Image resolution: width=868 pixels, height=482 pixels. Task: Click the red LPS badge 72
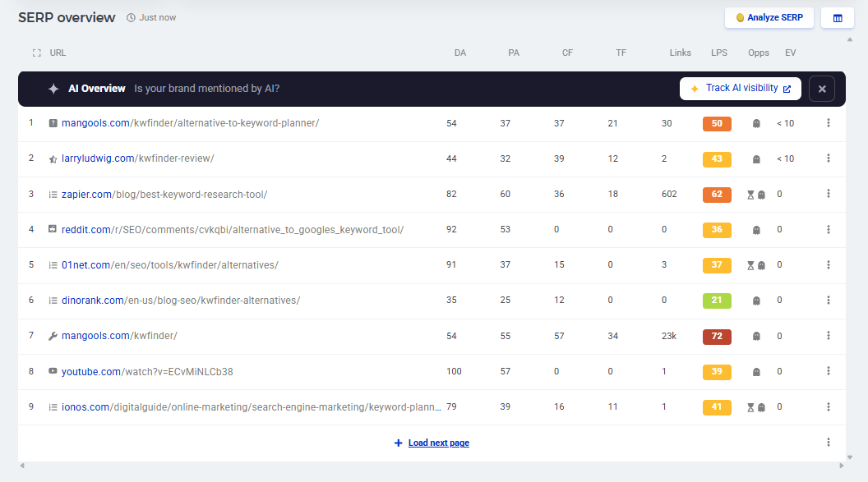point(717,336)
